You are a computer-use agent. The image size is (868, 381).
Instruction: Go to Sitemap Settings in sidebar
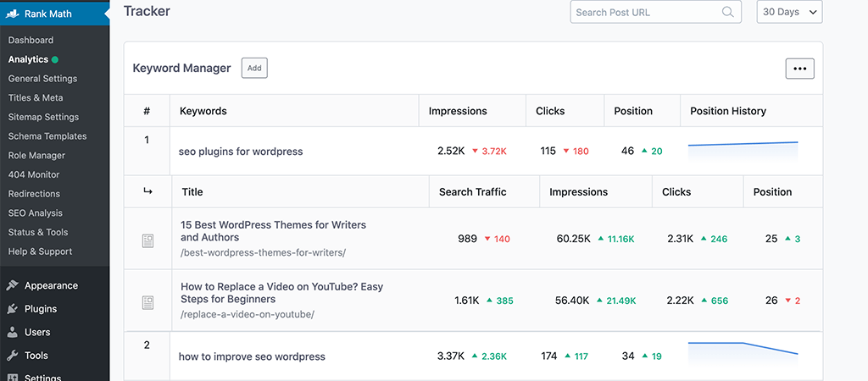pos(43,117)
